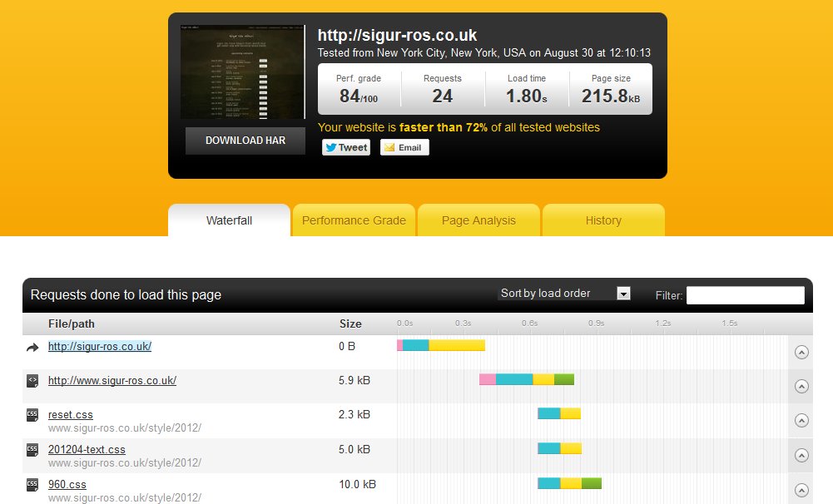Image resolution: width=833 pixels, height=504 pixels.
Task: Click the CSS file icon beside 960.css
Action: pos(32,485)
